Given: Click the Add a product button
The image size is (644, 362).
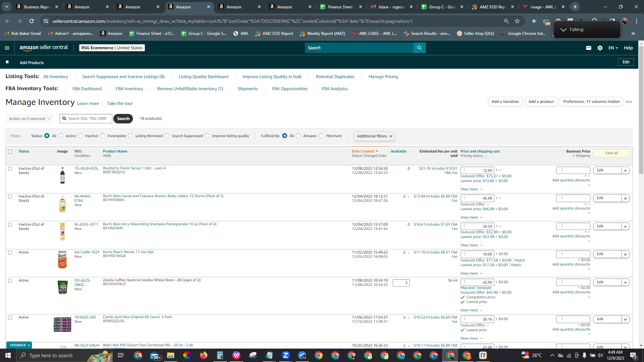Looking at the screenshot, I should coord(541,102).
